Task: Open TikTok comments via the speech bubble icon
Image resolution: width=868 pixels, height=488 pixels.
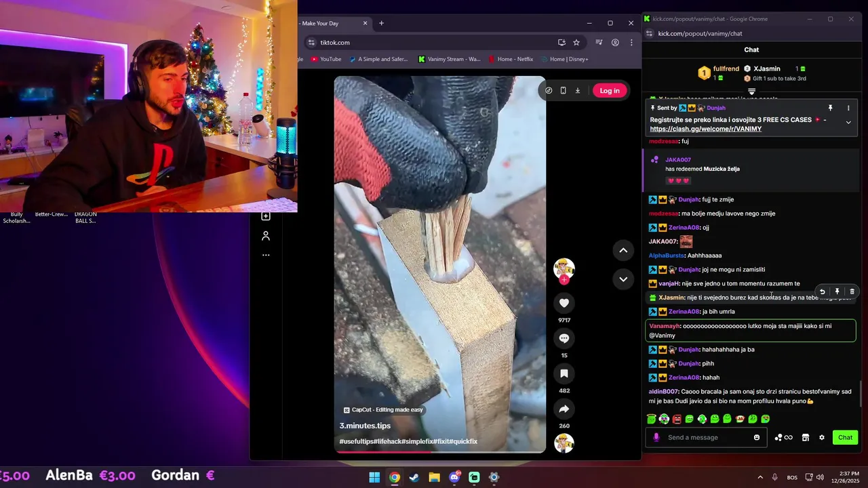Action: click(564, 338)
